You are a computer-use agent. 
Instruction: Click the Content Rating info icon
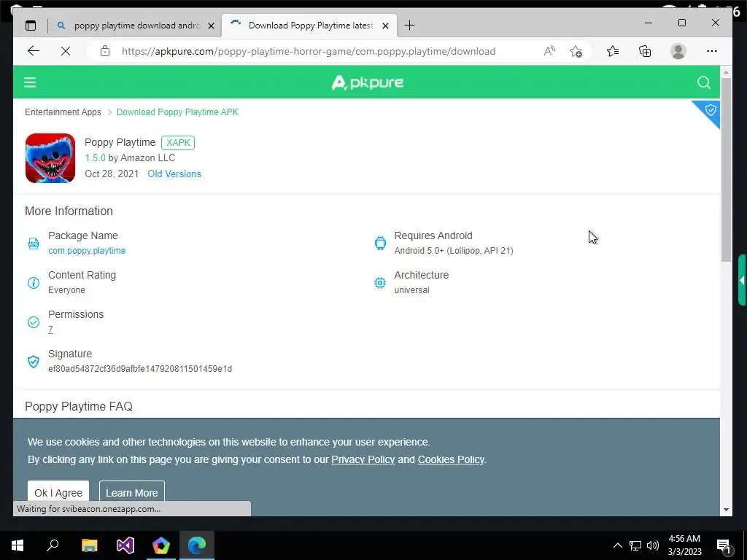pos(34,283)
